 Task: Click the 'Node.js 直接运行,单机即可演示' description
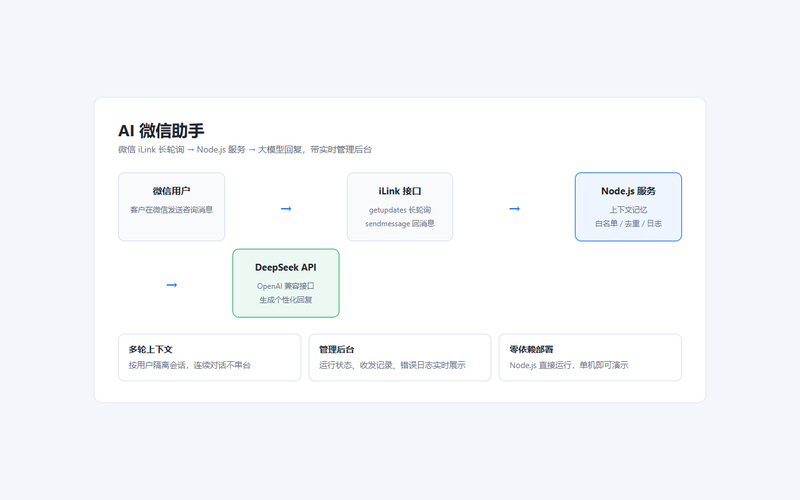569,365
